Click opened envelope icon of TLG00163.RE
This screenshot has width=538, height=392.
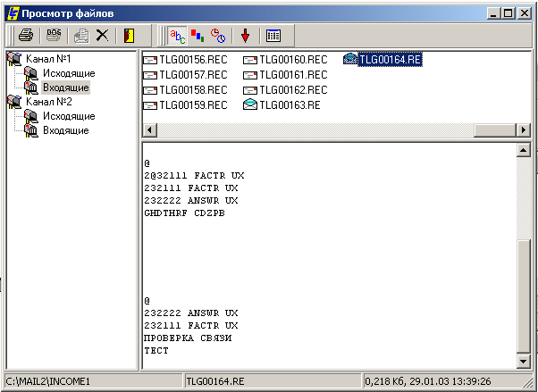coord(250,104)
